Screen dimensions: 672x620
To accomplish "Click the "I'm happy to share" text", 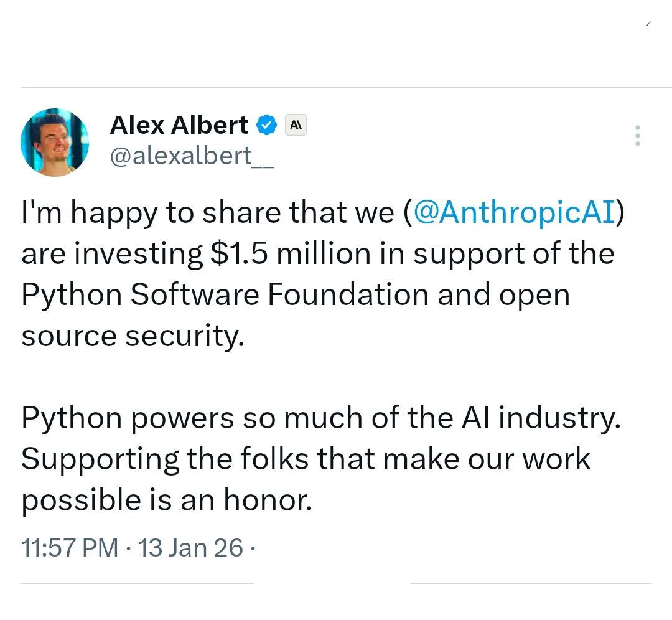I will (x=152, y=213).
